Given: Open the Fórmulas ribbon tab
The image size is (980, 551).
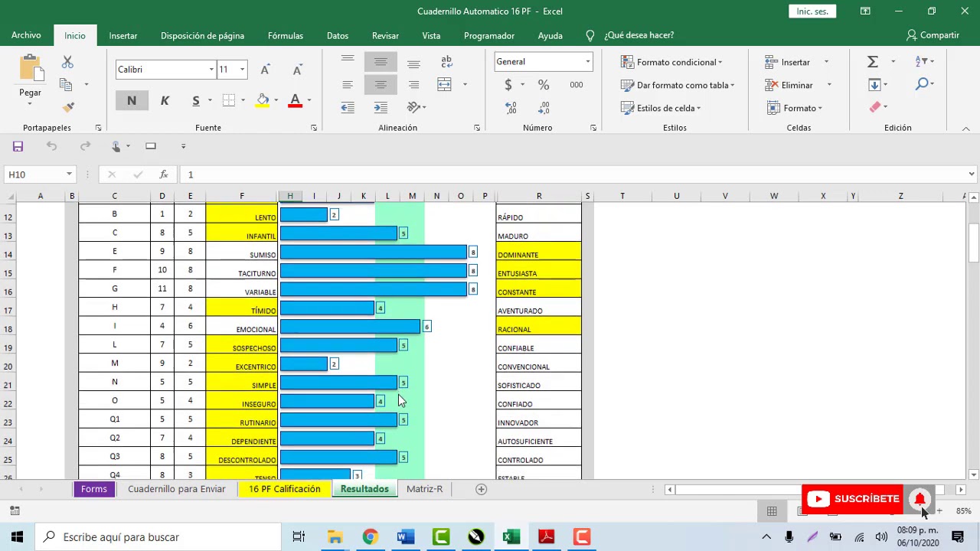Looking at the screenshot, I should coord(285,35).
